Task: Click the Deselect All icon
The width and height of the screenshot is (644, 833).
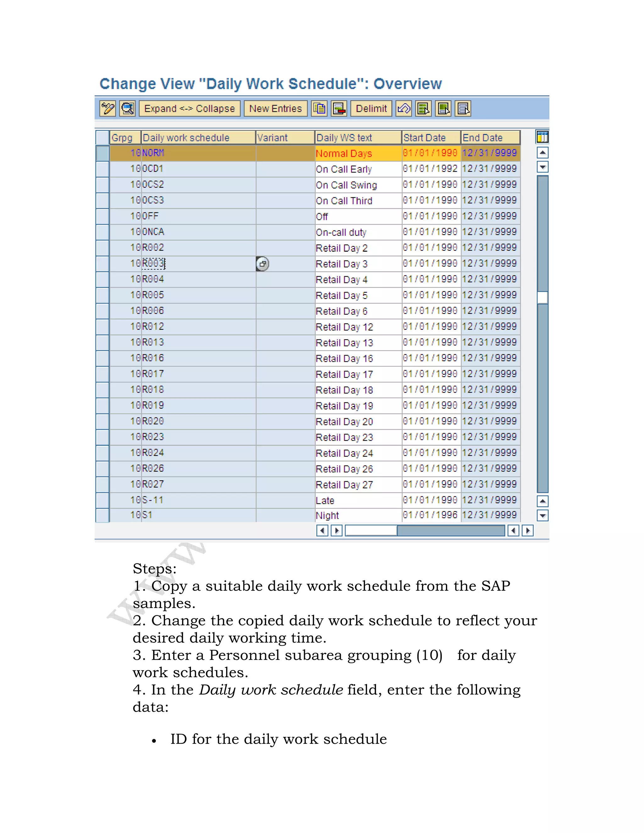Action: coord(463,109)
